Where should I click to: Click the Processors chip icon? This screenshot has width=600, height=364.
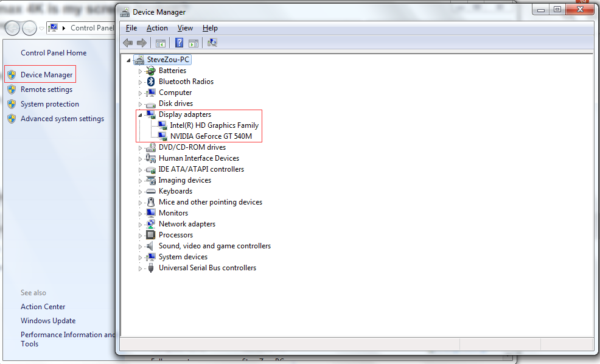(x=151, y=235)
